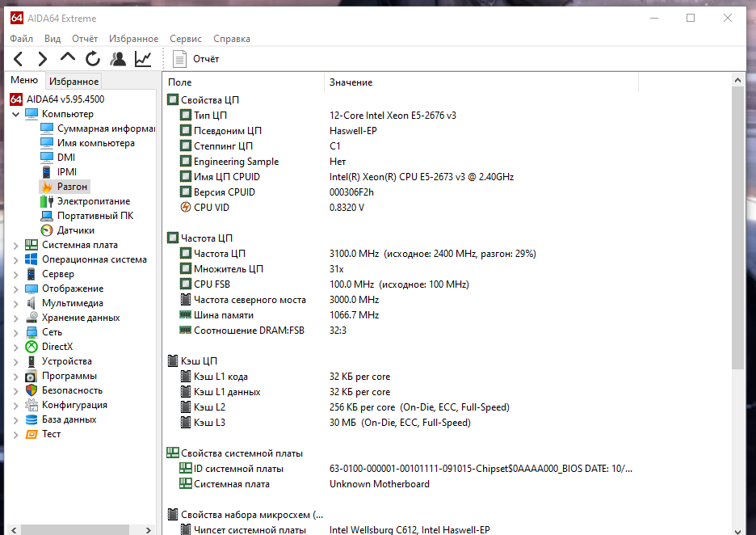Select DMI in the tree

(66, 158)
